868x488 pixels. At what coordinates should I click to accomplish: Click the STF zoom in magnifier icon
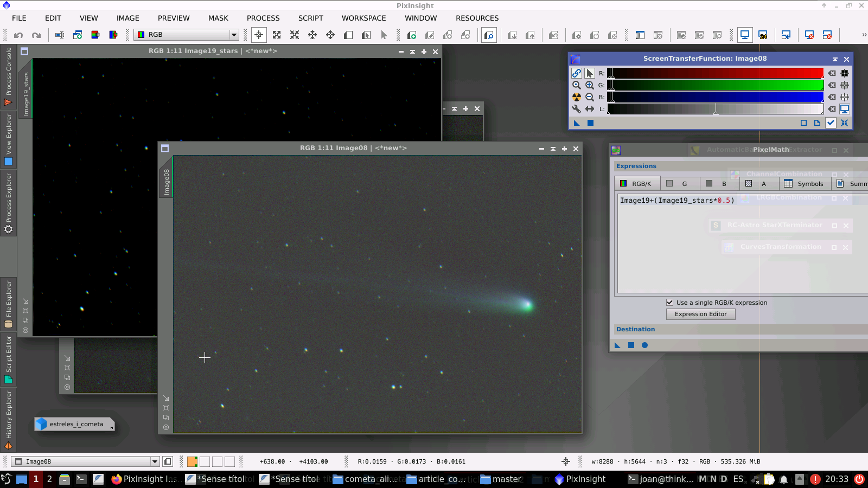pyautogui.click(x=589, y=85)
